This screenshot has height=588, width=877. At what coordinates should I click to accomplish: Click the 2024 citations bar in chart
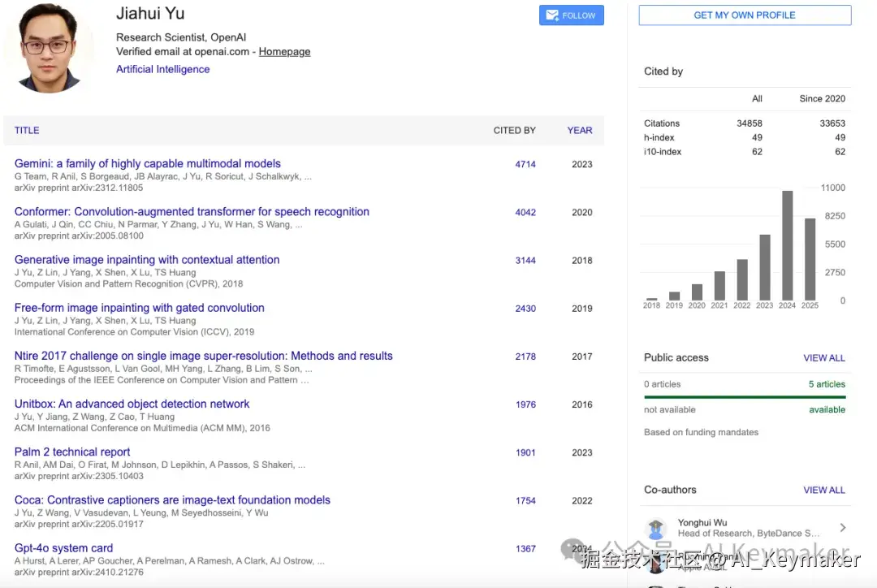point(787,245)
